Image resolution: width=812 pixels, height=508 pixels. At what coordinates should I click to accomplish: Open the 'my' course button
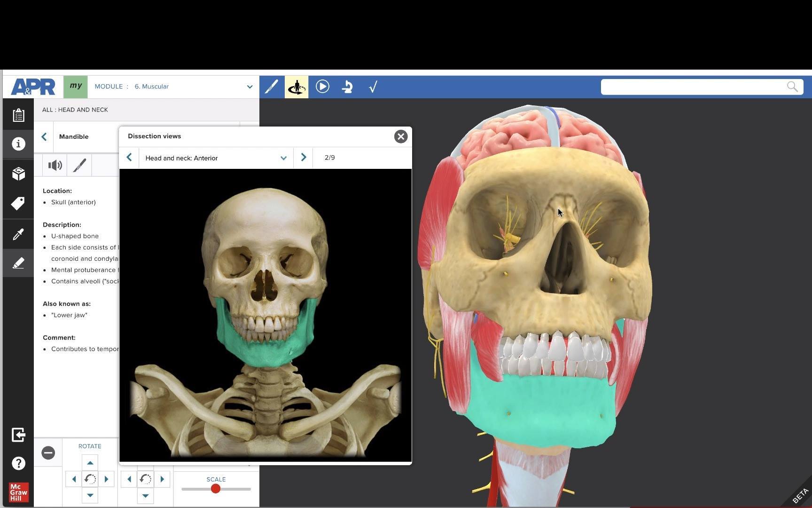[76, 87]
